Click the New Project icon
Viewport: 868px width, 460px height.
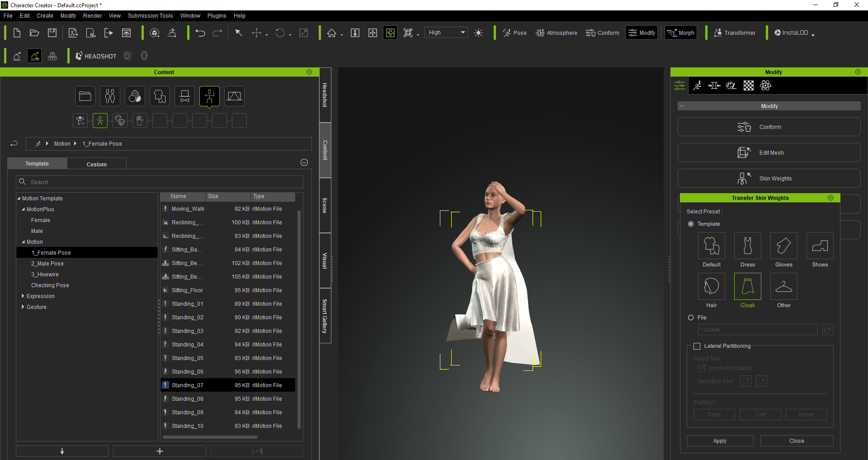pos(17,33)
